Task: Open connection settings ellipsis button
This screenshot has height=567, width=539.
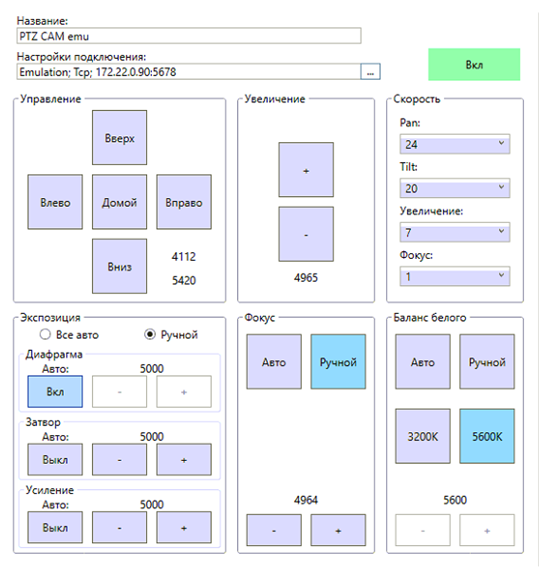Action: pyautogui.click(x=370, y=72)
